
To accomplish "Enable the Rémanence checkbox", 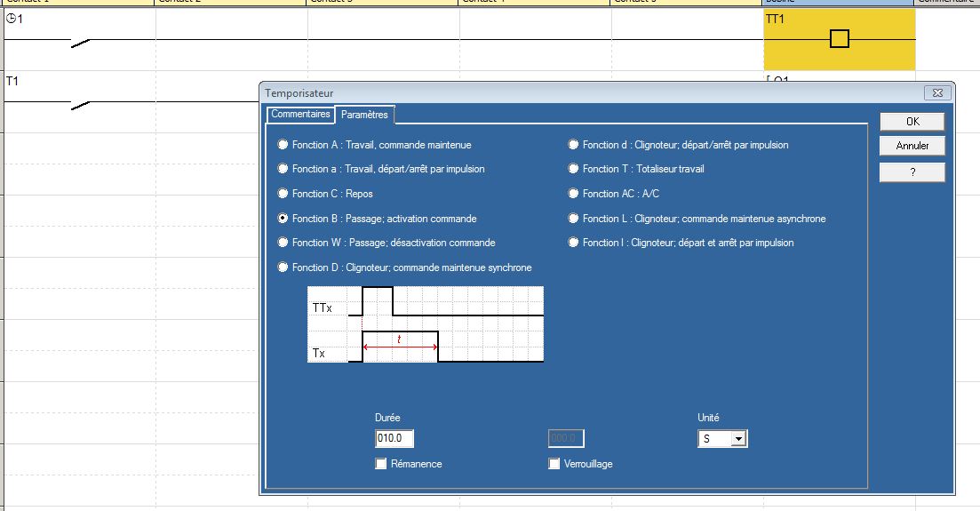I will (381, 464).
